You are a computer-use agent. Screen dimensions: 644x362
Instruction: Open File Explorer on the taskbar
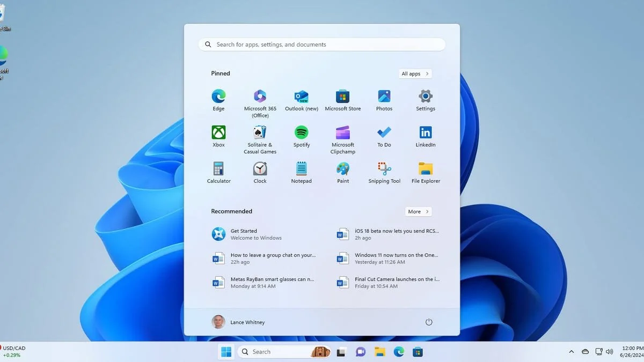tap(380, 352)
